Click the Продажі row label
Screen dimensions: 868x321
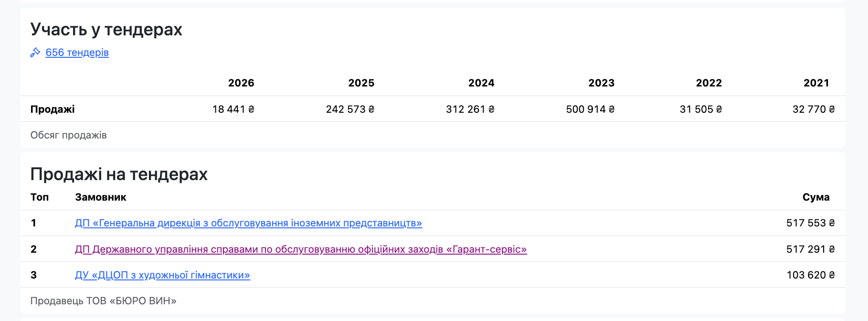point(53,109)
